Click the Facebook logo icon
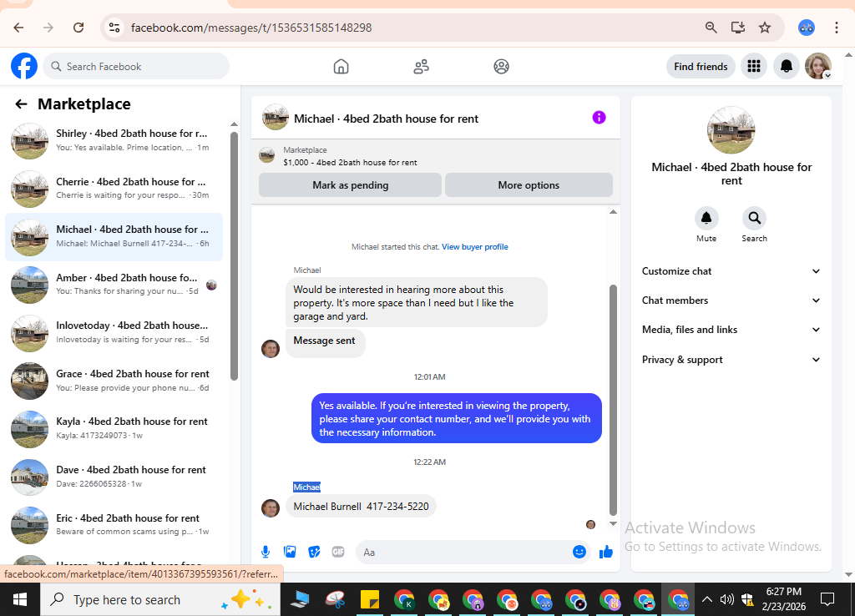 24,66
